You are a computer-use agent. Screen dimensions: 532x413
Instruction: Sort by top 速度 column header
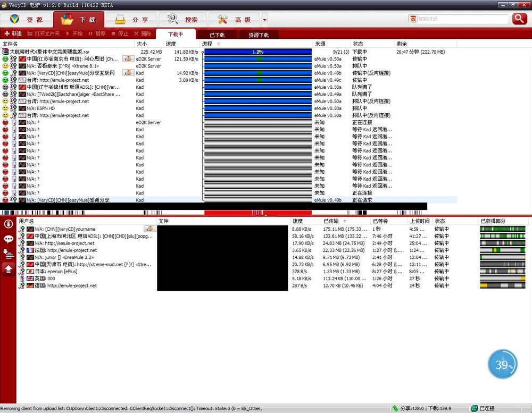[x=181, y=44]
